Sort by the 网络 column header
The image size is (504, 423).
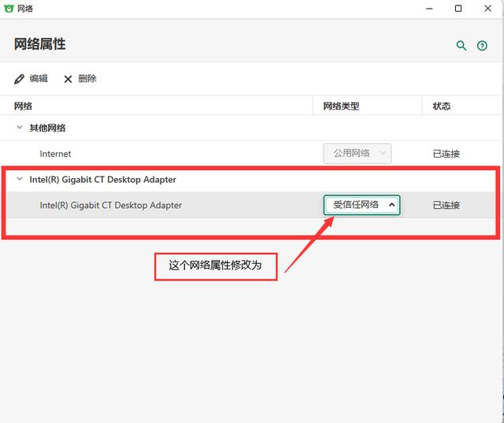[x=23, y=106]
